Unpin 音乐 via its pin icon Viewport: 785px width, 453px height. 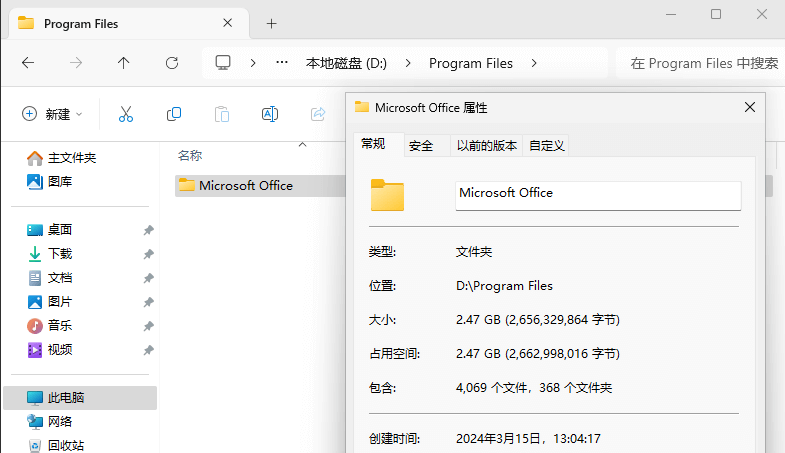148,326
